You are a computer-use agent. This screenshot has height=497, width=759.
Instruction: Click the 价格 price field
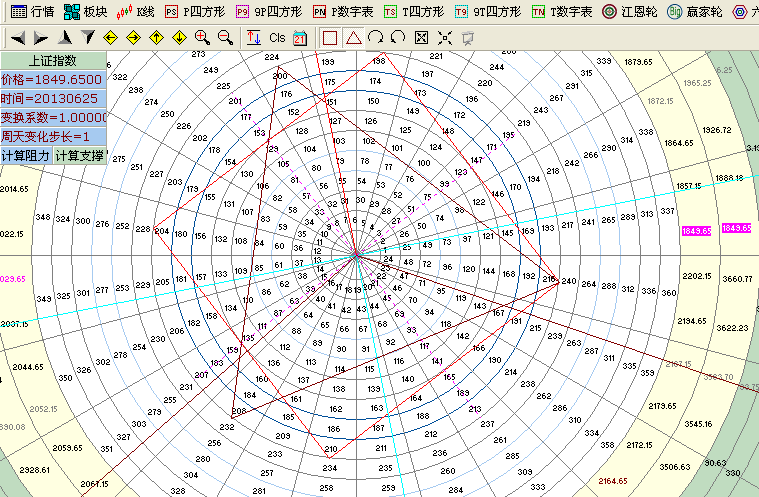click(x=52, y=79)
